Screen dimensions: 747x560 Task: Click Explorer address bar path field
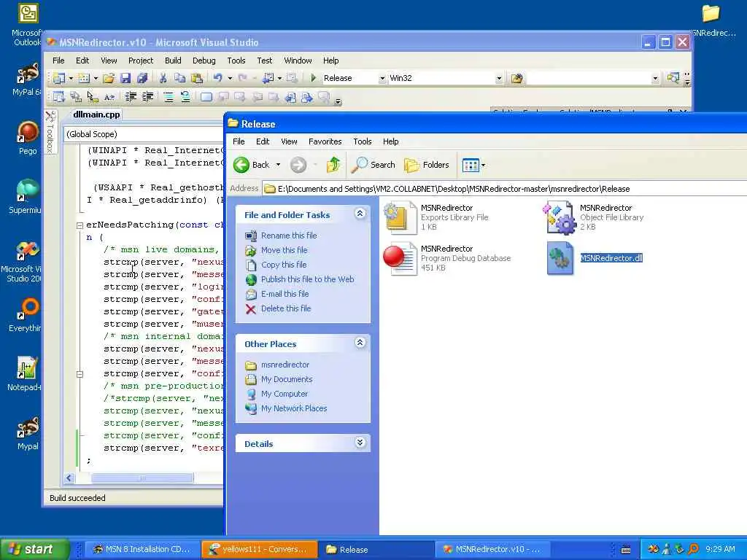point(504,189)
